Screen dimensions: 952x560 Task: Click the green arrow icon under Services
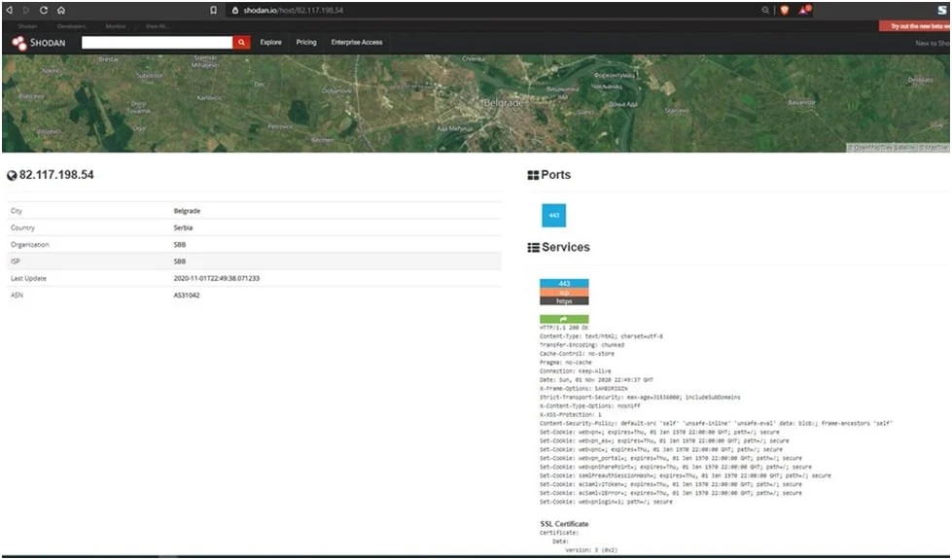click(x=564, y=319)
